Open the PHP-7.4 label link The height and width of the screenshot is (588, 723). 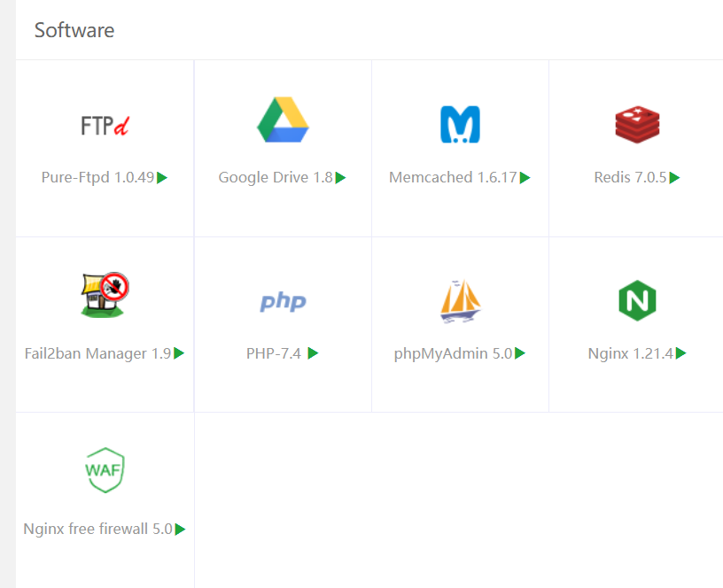pyautogui.click(x=274, y=353)
